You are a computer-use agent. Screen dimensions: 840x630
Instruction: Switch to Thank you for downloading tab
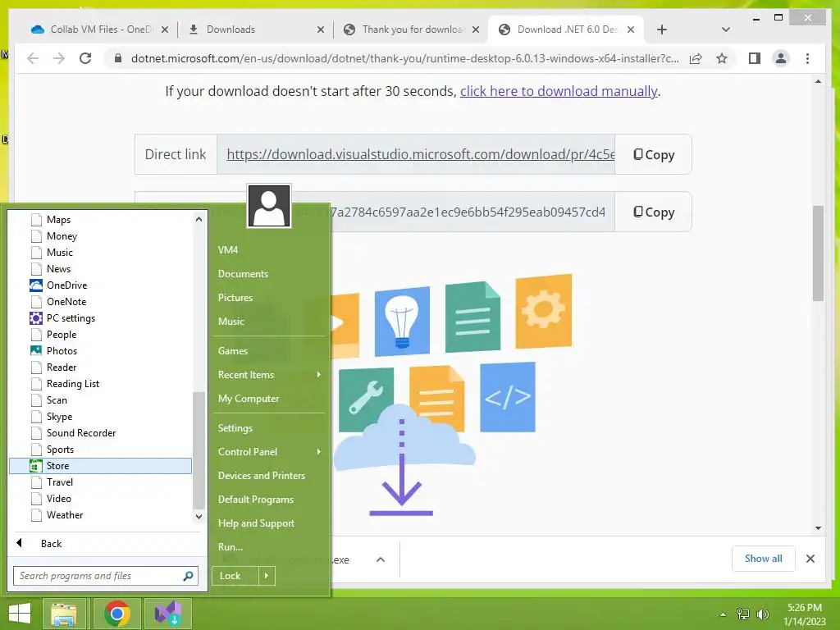pos(411,30)
